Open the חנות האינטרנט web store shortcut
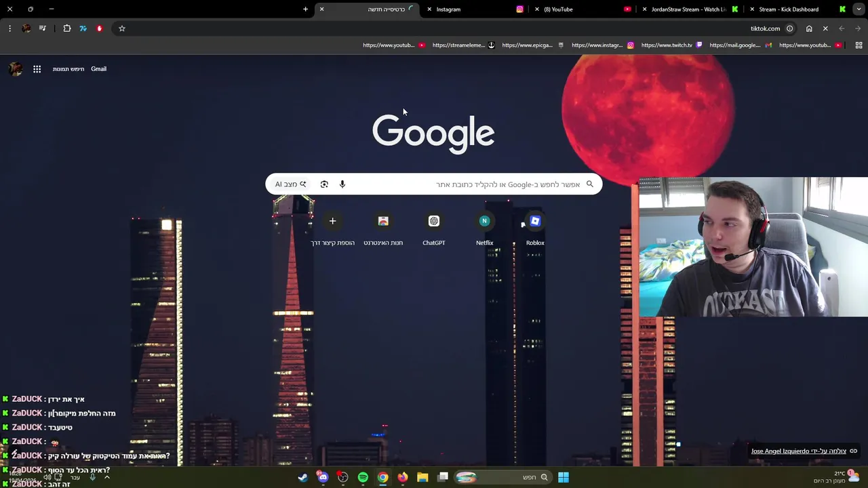 click(383, 229)
